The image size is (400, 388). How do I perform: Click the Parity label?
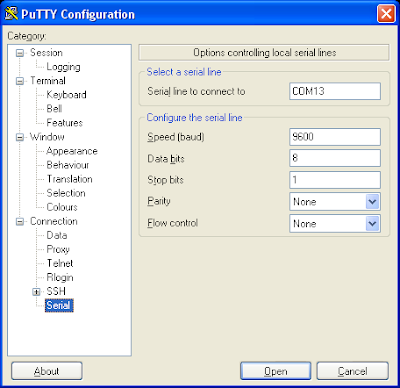[x=159, y=201]
